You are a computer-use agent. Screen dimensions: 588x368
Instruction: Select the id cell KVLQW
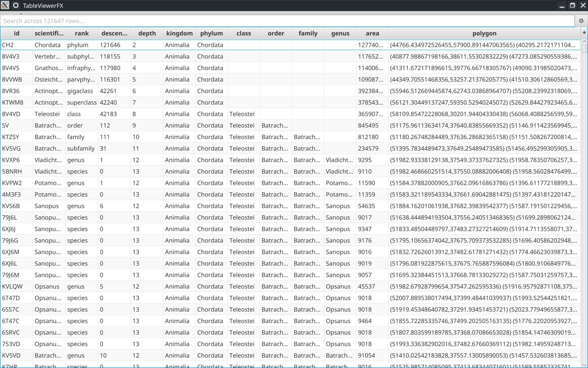17,287
